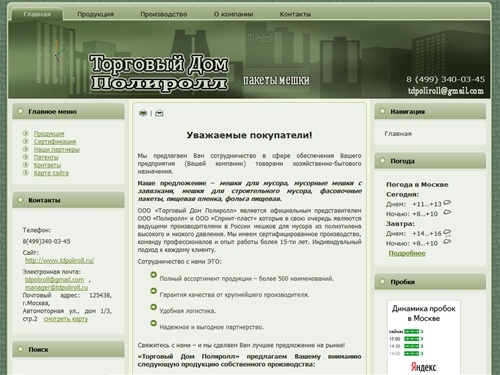Click arrow bullet next to Патенты
Screen dimensions: 500x375
point(26,157)
